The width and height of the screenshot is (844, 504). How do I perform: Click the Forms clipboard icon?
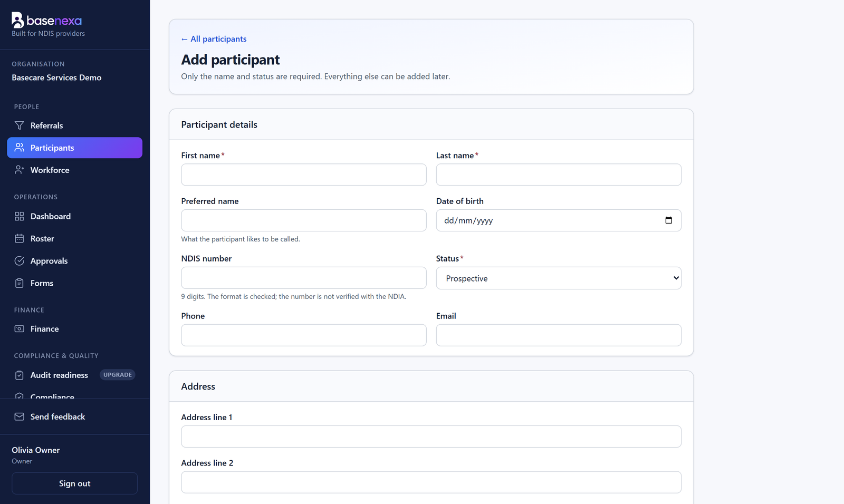pyautogui.click(x=20, y=283)
